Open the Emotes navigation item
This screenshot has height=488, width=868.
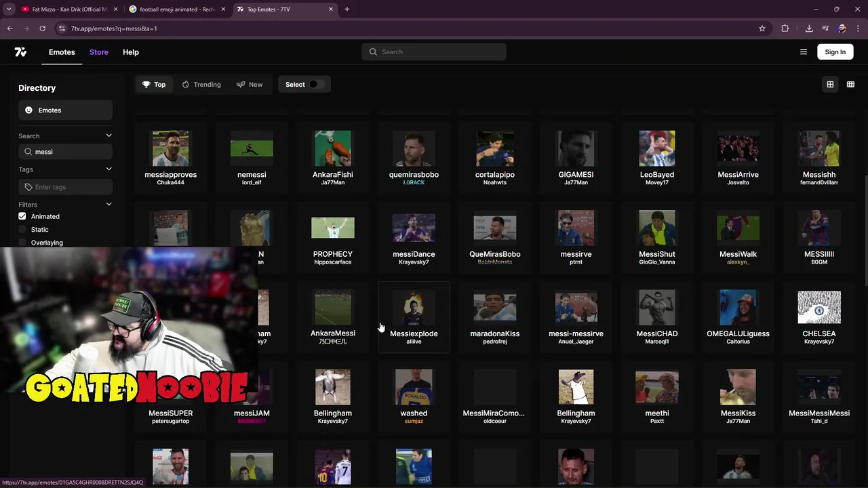tap(62, 52)
